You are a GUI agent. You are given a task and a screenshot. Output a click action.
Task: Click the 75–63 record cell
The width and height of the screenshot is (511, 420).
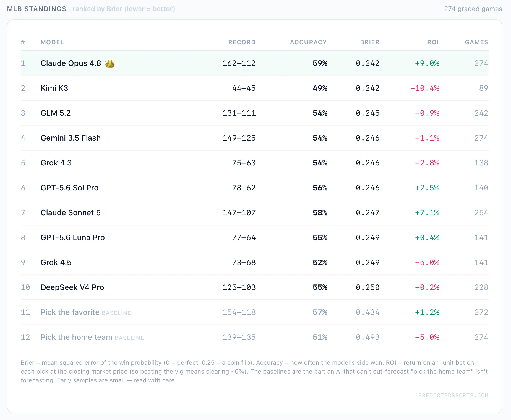tap(244, 163)
